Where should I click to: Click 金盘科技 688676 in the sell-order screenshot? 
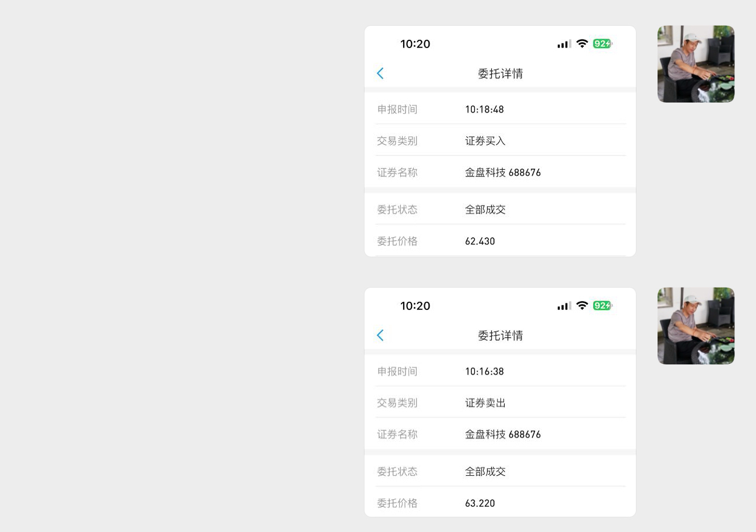pyautogui.click(x=503, y=435)
